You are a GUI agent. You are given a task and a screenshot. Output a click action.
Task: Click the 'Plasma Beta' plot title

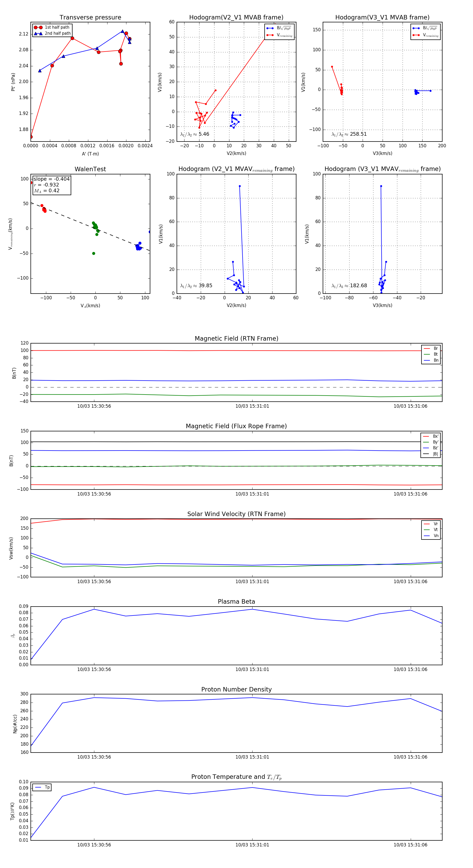pos(236,602)
